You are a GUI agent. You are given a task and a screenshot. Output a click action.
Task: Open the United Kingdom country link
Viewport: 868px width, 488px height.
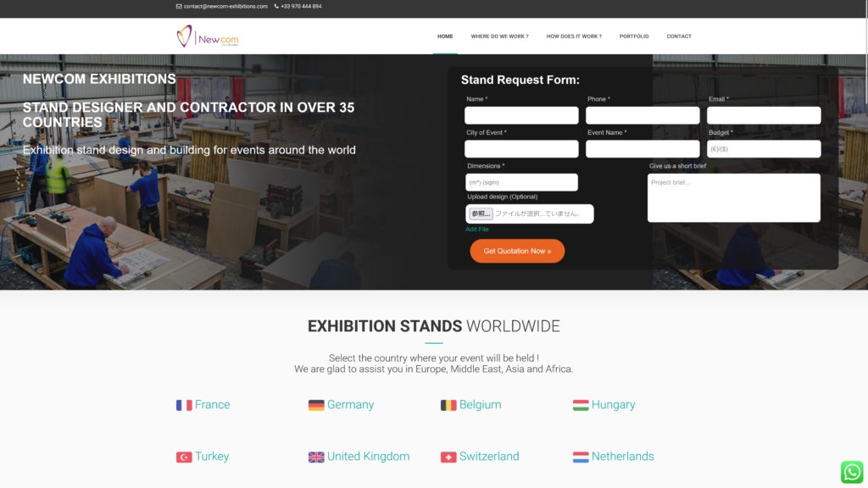tap(368, 457)
